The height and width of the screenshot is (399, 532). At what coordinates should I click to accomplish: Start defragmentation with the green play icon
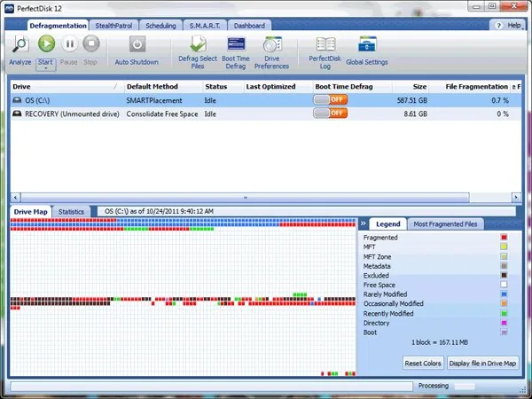tap(46, 43)
